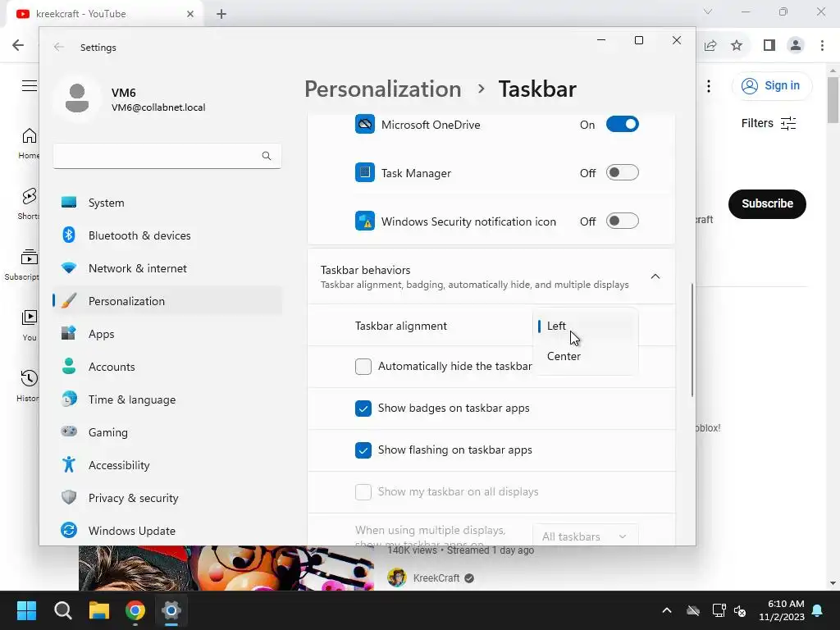Open YouTube search Filters
The image size is (840, 630).
(768, 123)
